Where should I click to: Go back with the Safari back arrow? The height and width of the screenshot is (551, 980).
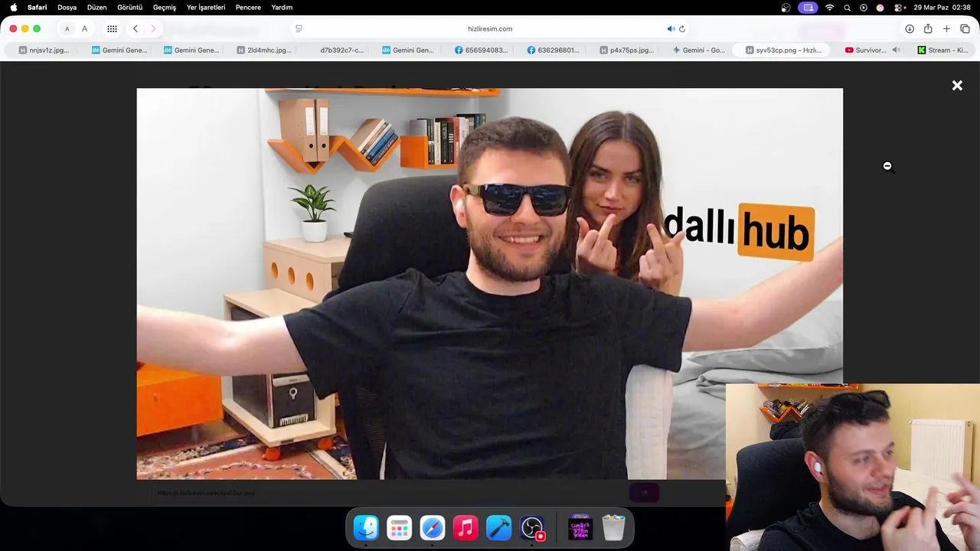[135, 29]
